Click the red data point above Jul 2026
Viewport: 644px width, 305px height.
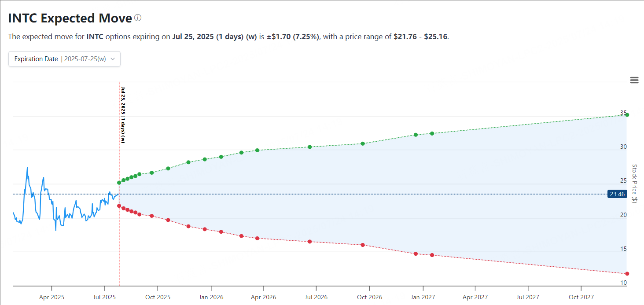(x=310, y=242)
